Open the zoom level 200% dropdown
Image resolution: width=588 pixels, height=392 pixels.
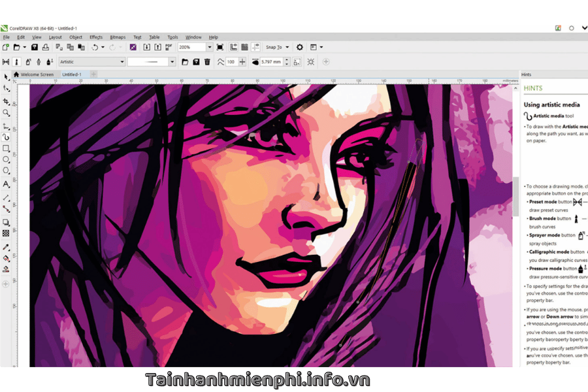coord(209,47)
